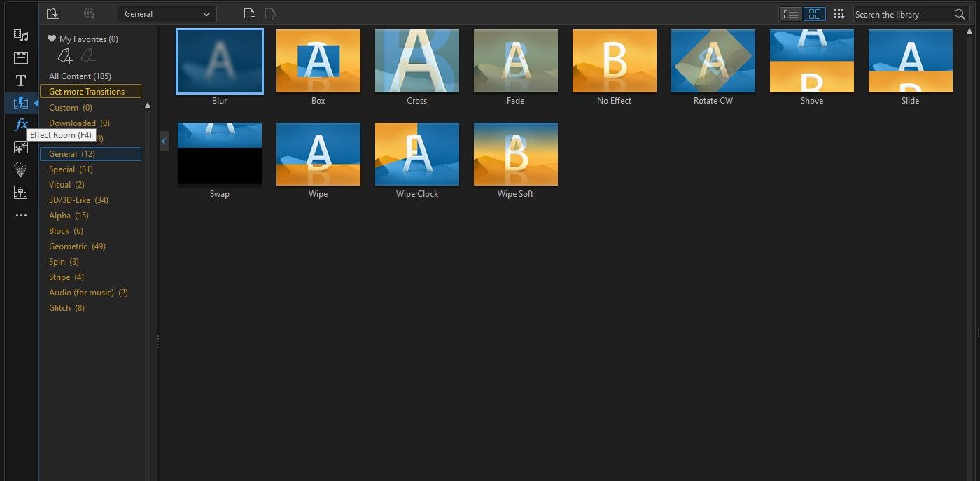Click Get more Transitions button

(x=90, y=92)
